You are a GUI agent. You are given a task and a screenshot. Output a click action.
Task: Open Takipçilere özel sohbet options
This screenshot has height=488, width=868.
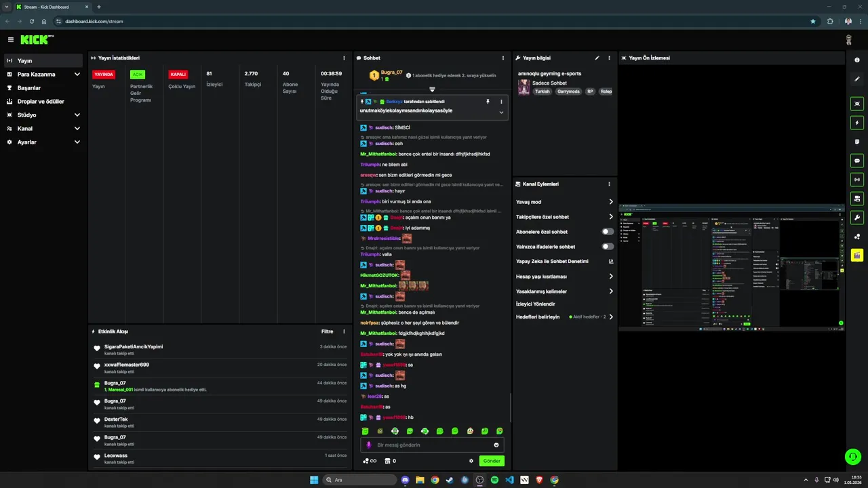610,217
